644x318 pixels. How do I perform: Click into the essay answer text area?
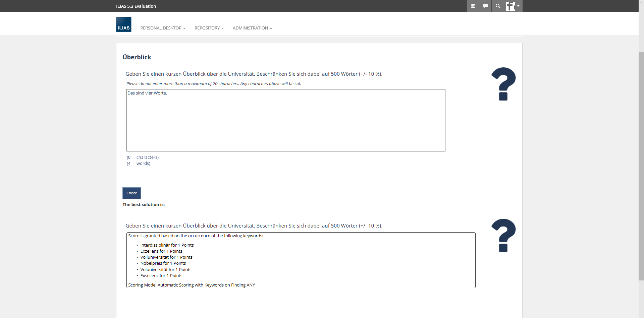pos(285,120)
